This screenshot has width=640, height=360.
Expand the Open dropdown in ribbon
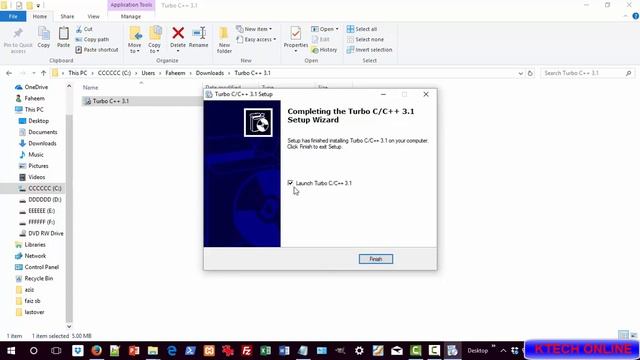point(325,29)
